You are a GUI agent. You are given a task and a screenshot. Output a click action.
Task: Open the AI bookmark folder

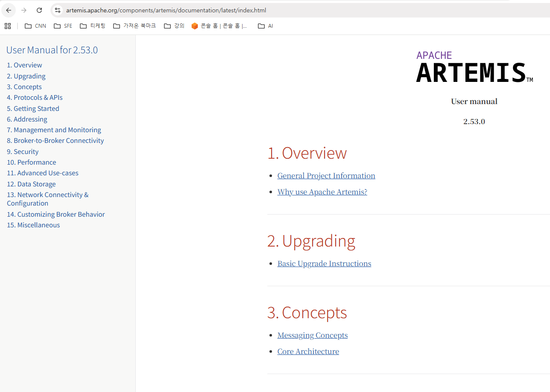pyautogui.click(x=265, y=26)
